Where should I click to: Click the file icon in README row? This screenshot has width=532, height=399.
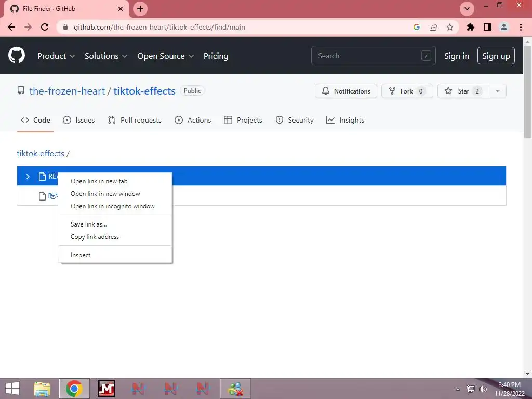click(42, 177)
